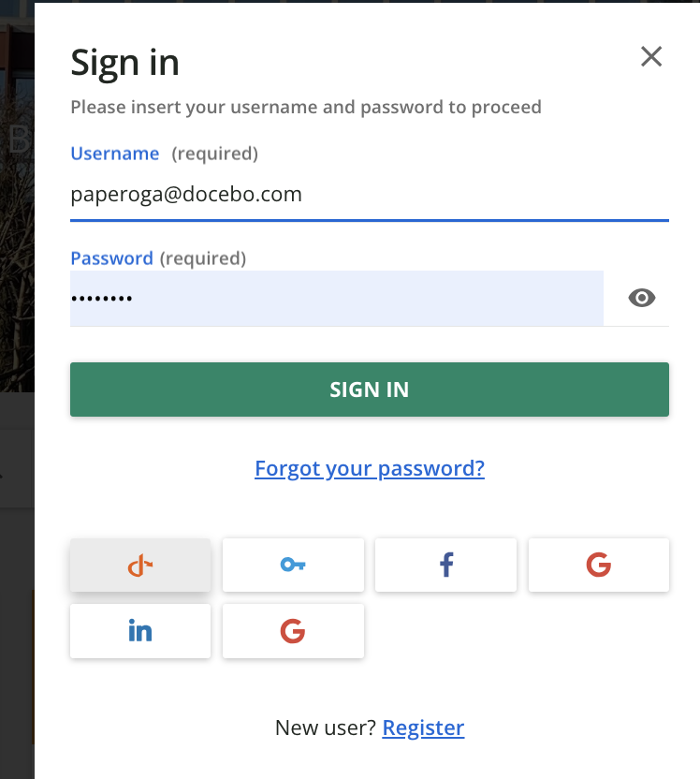Click '(required)' beside the Username label
The height and width of the screenshot is (779, 700).
[215, 154]
